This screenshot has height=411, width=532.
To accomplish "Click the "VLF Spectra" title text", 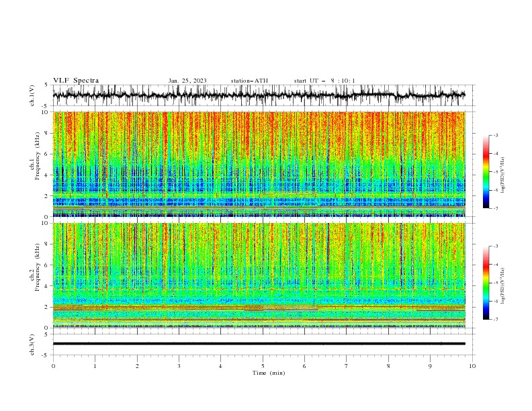I will 76,81.
